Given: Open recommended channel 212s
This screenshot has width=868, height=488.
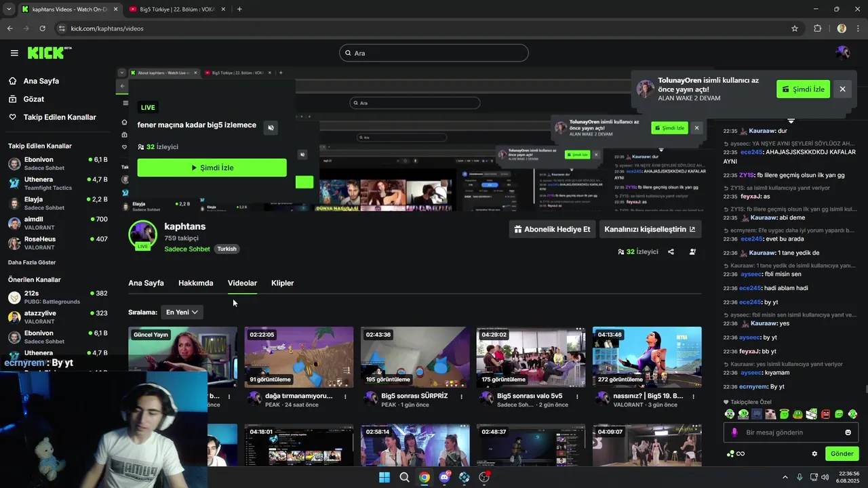Looking at the screenshot, I should pos(58,297).
